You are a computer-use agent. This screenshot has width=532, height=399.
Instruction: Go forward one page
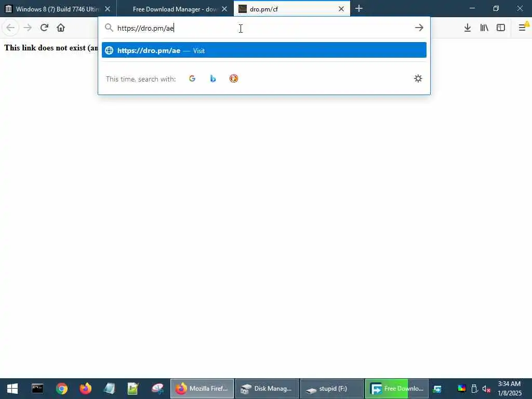pos(28,28)
